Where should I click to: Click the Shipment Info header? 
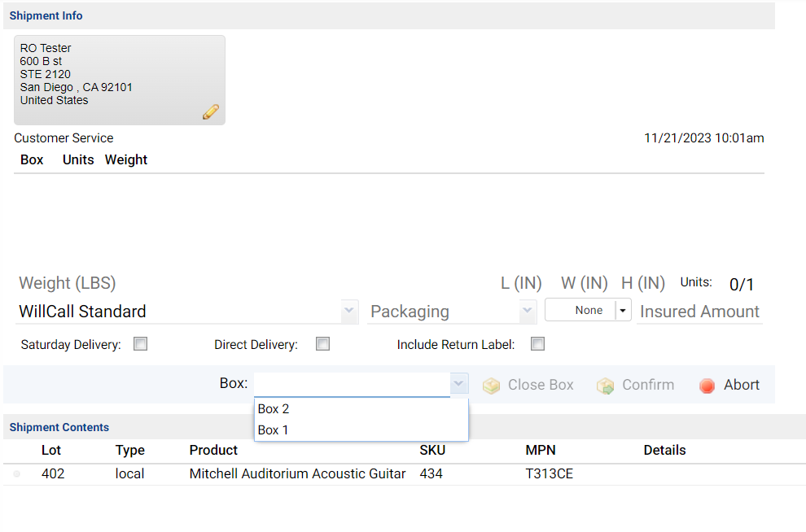coord(46,15)
